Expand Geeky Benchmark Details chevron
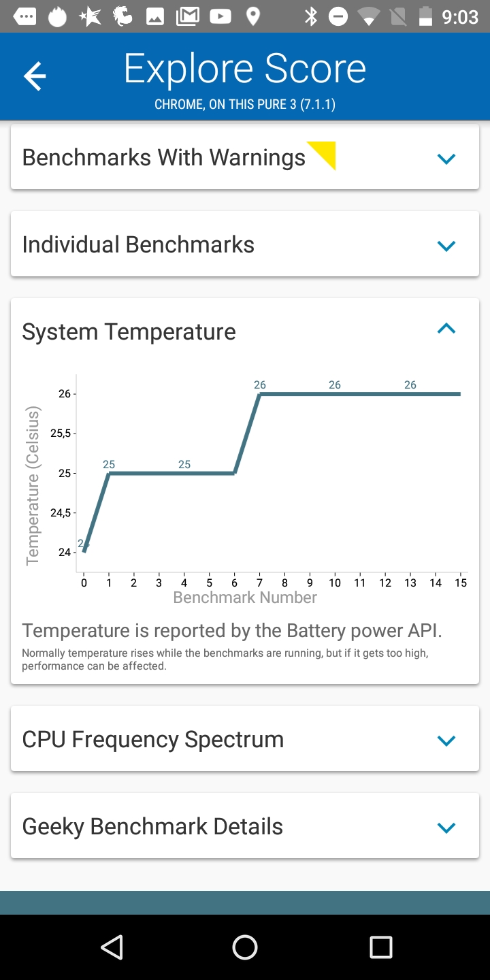This screenshot has height=980, width=490. pos(446,828)
